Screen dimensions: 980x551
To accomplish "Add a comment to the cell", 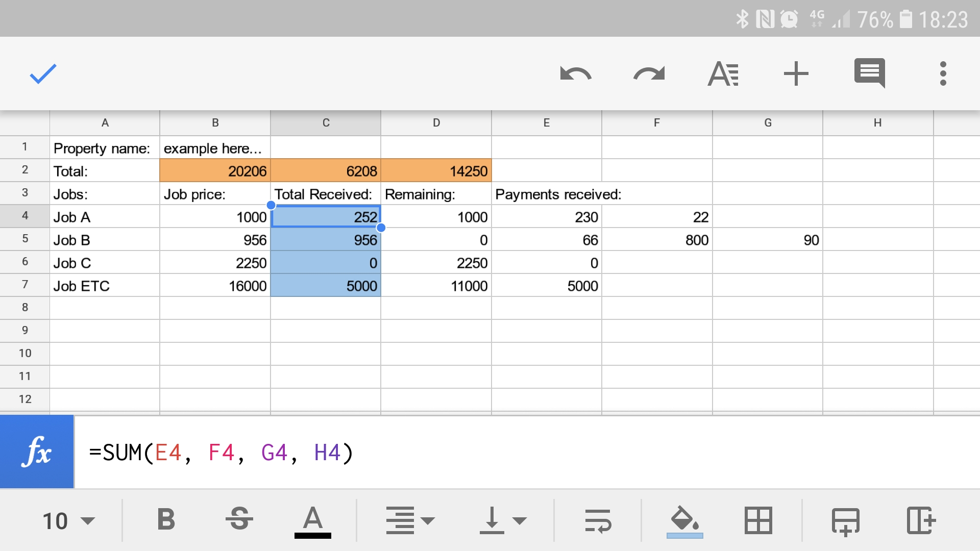I will click(870, 73).
